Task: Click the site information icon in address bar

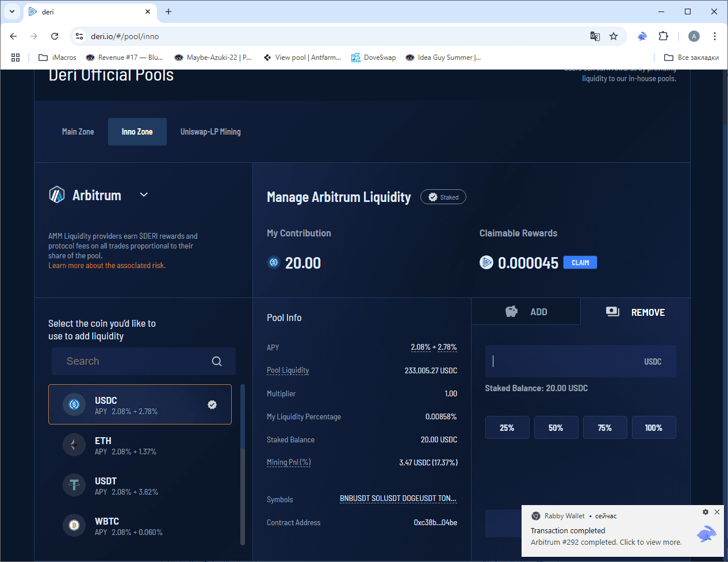Action: pyautogui.click(x=79, y=36)
